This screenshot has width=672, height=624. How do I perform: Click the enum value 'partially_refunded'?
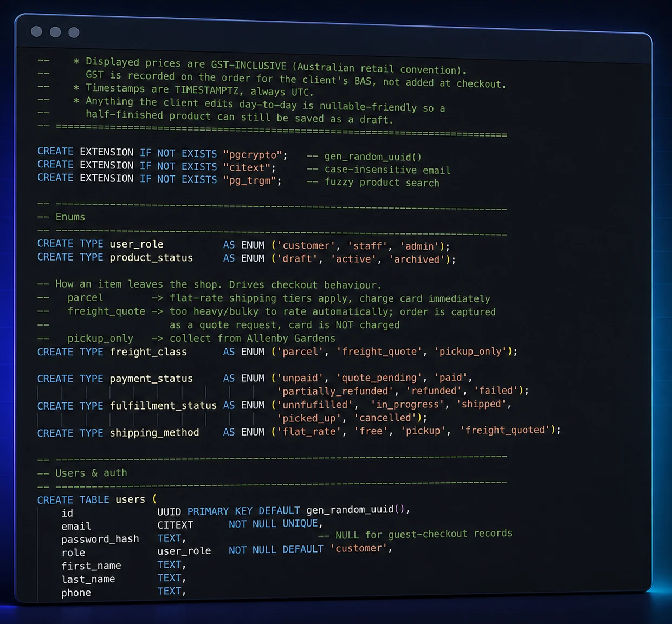coord(335,391)
